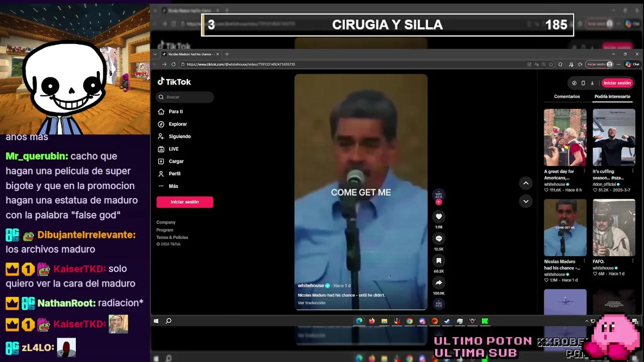The width and height of the screenshot is (644, 362).
Task: Share the video with arrow icon
Action: point(439,283)
